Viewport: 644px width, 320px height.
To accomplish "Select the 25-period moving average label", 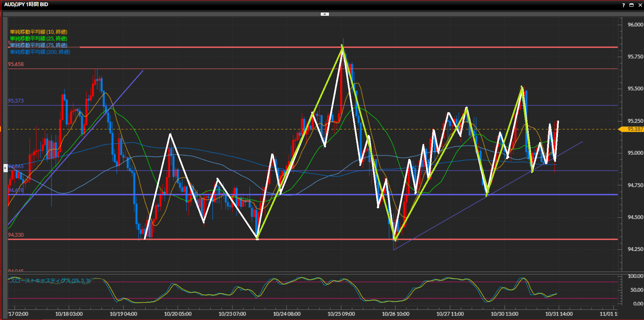I will click(39, 39).
